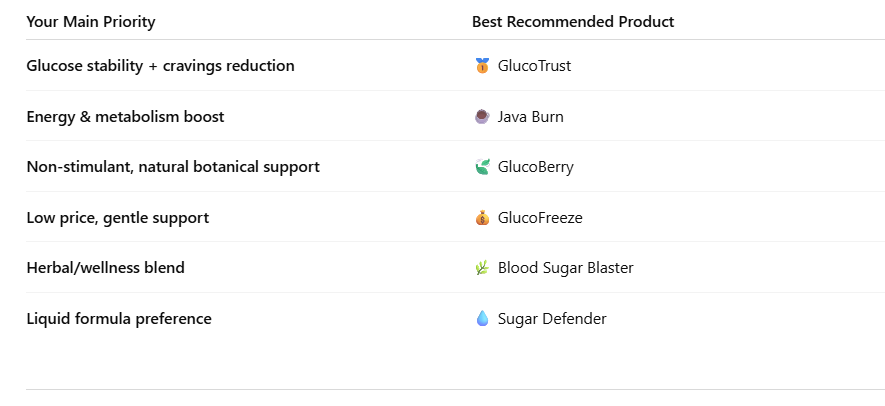Click the "Liquid formula preference" row label
This screenshot has width=885, height=406.
119,319
